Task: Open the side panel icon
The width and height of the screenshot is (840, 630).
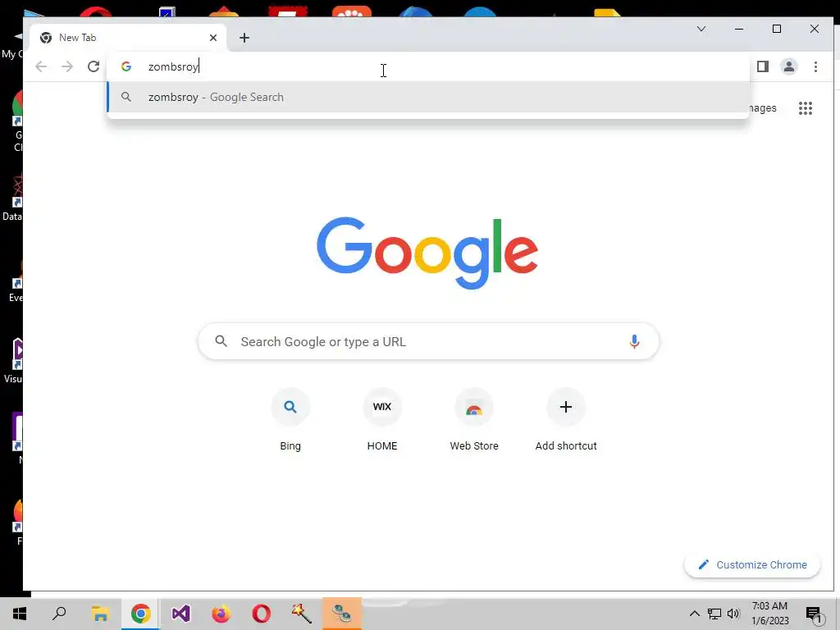Action: [x=763, y=66]
